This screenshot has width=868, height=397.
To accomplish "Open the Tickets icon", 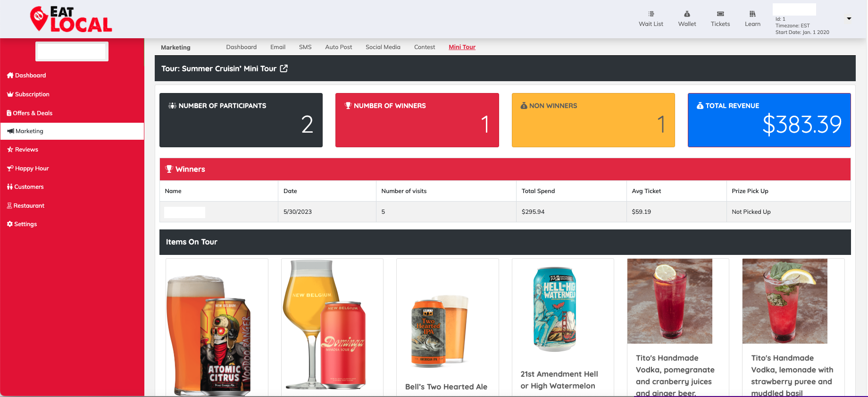I will (x=720, y=14).
